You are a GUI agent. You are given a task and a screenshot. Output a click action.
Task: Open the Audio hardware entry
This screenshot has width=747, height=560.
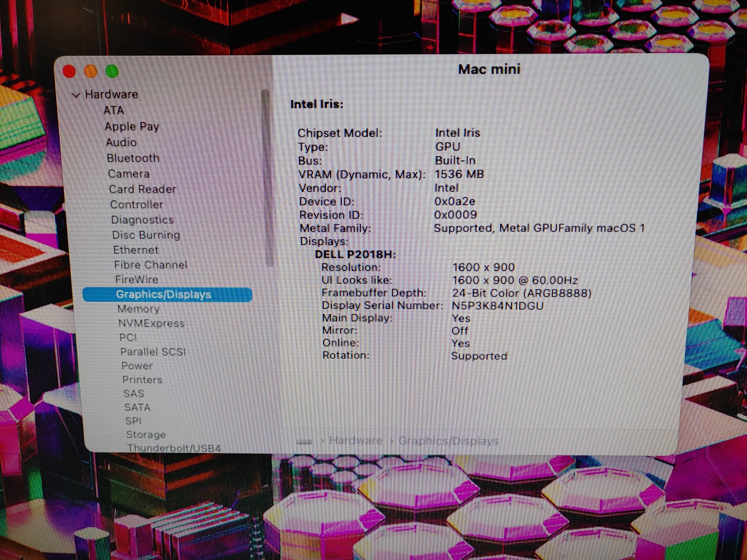[121, 142]
